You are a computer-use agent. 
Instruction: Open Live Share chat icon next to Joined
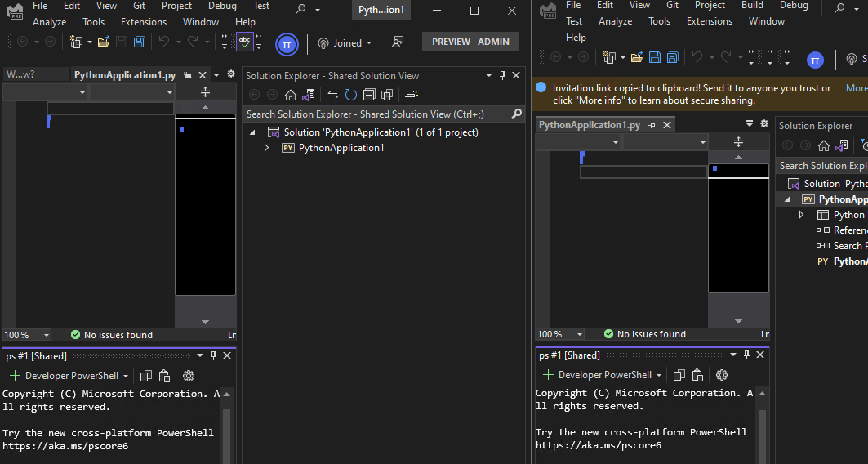pos(397,42)
